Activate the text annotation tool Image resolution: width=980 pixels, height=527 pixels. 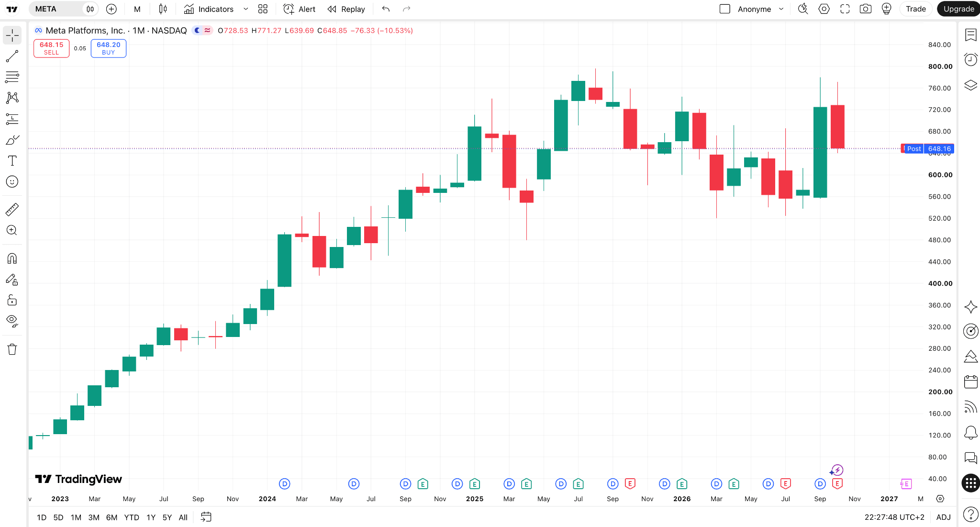(x=12, y=160)
